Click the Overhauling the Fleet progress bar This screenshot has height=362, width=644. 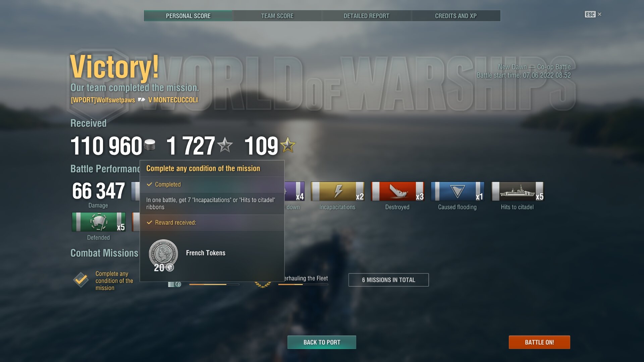303,284
